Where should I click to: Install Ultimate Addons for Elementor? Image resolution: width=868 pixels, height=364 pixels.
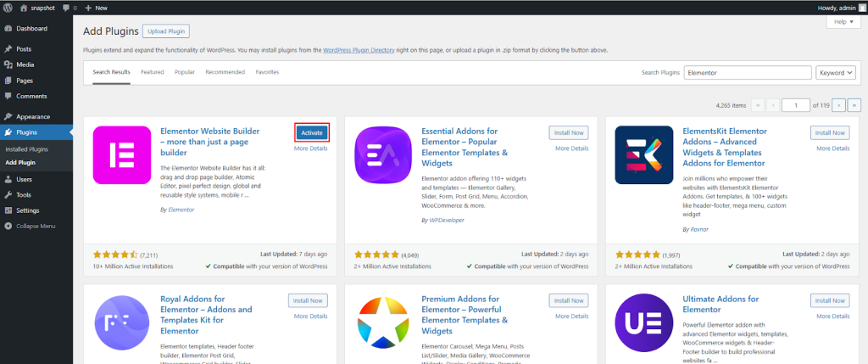coord(830,301)
